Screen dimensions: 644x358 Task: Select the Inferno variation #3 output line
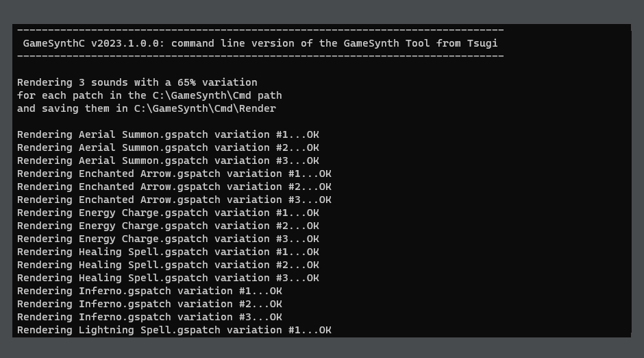point(149,317)
